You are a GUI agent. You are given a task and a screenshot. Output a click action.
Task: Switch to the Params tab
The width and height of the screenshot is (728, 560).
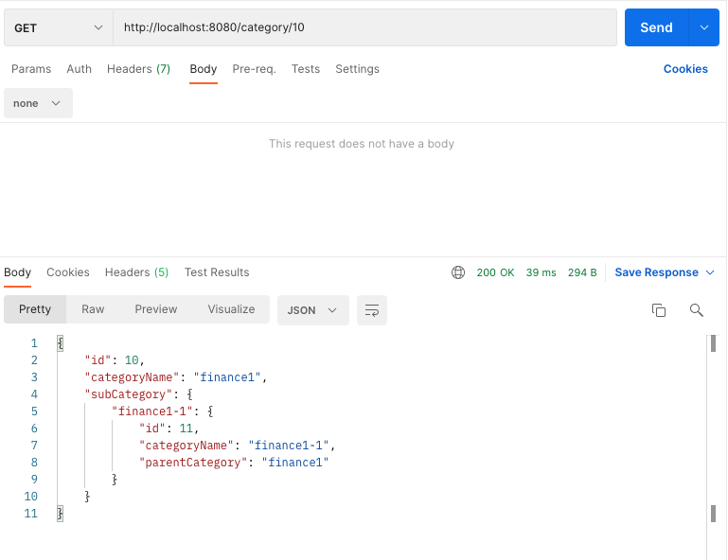pyautogui.click(x=31, y=69)
